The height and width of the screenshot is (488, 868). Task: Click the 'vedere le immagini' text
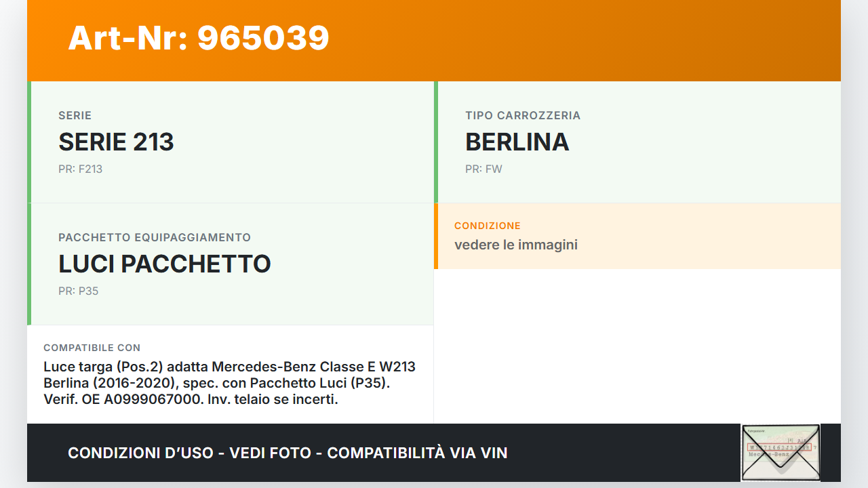[x=515, y=245]
